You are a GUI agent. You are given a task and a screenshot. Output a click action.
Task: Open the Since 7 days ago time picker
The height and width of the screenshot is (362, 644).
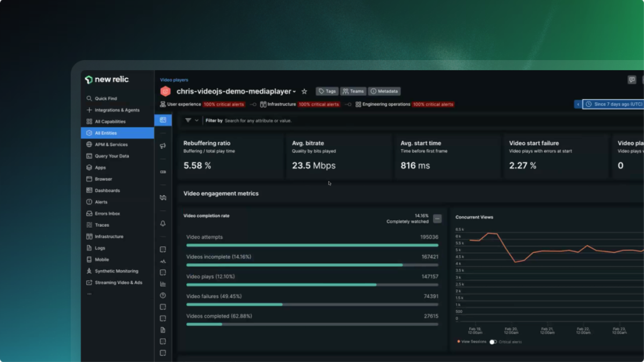point(614,104)
